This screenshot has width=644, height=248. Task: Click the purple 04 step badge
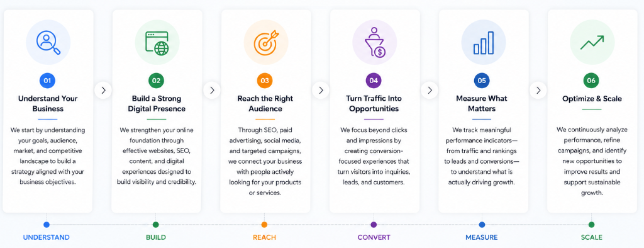[374, 81]
